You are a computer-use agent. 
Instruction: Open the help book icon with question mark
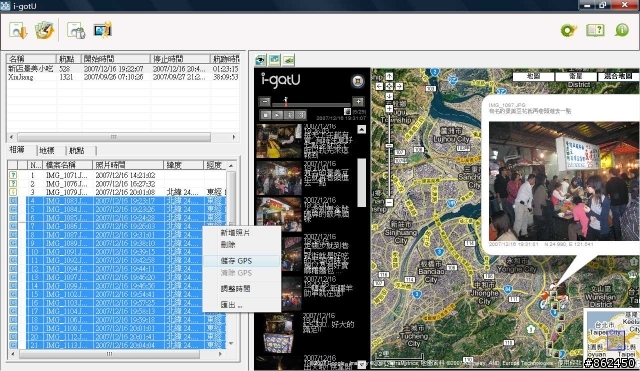(x=596, y=30)
